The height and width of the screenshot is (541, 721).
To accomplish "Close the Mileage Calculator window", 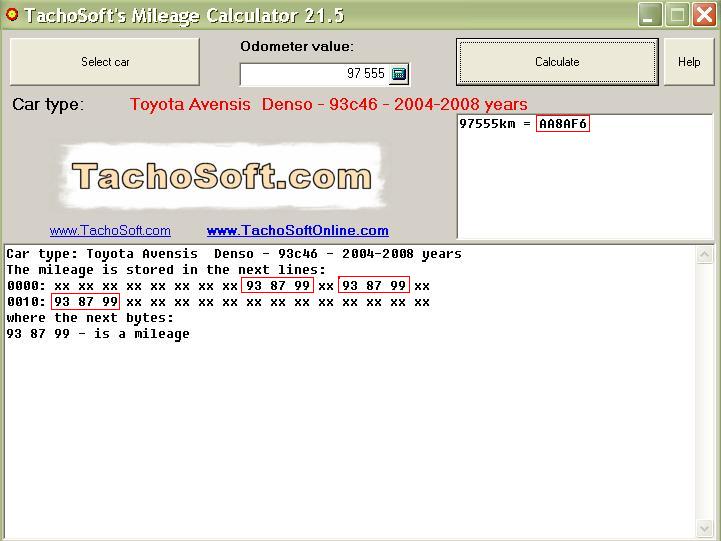I will (x=705, y=15).
